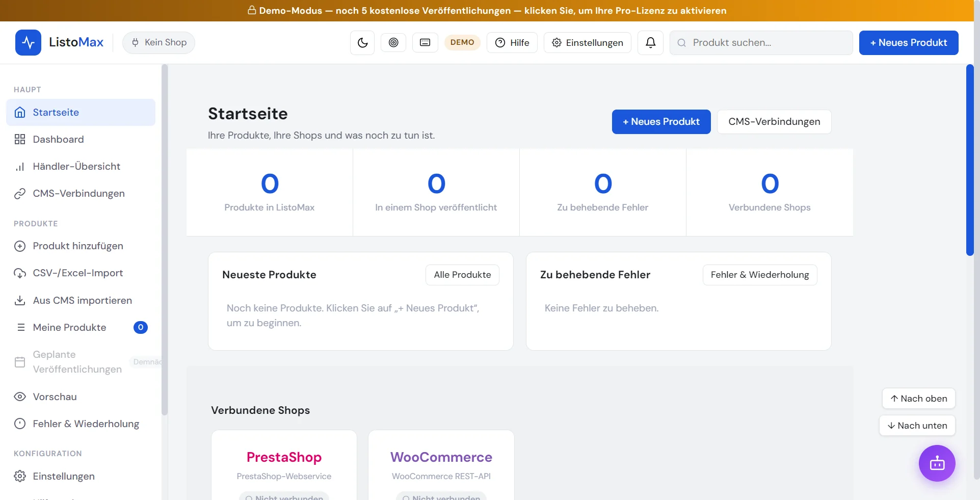The width and height of the screenshot is (980, 500).
Task: Open keyboard shortcuts icon
Action: [425, 43]
